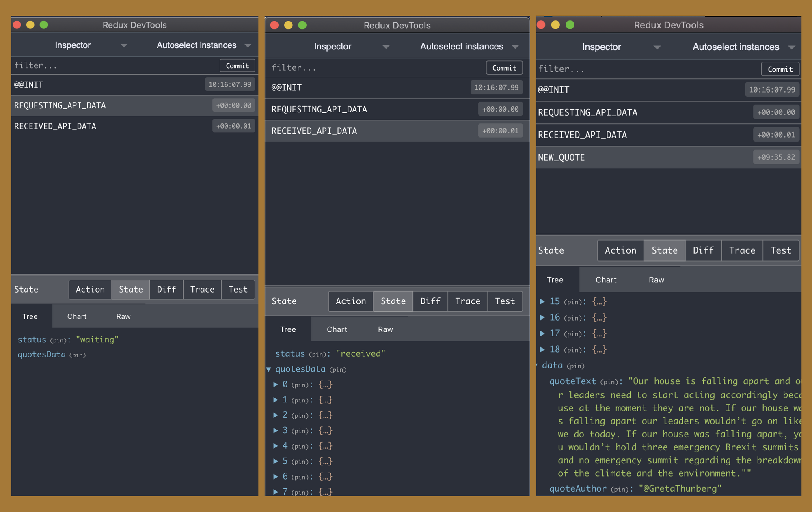The image size is (812, 512).
Task: Click Commit button in middle panel
Action: [x=503, y=67]
